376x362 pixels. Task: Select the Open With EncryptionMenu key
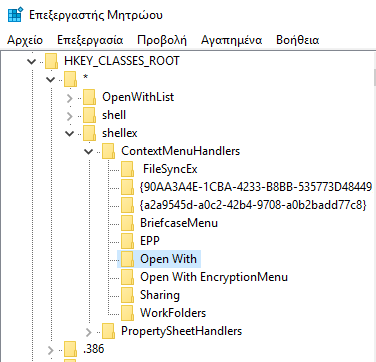(x=214, y=277)
